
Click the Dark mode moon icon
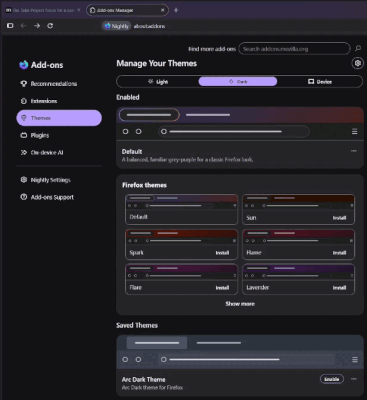tap(231, 81)
